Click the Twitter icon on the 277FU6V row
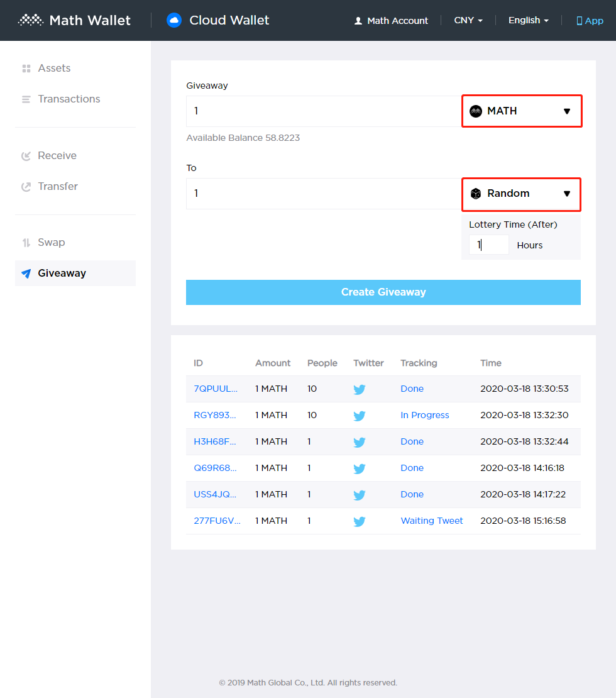 pos(359,521)
